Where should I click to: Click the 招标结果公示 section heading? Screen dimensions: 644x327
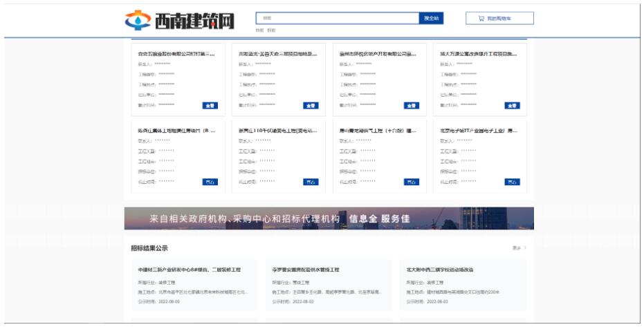[x=149, y=247]
